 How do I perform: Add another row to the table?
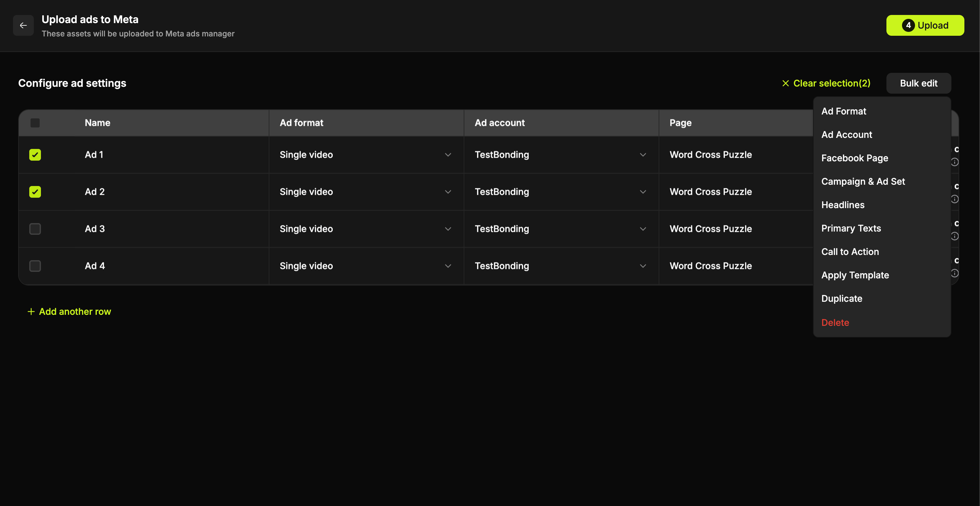pos(69,312)
